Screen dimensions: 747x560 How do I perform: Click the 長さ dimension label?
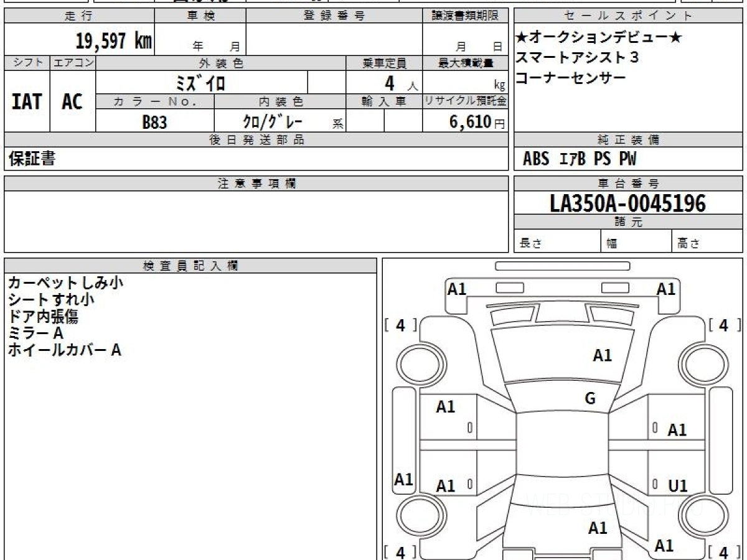tap(531, 244)
